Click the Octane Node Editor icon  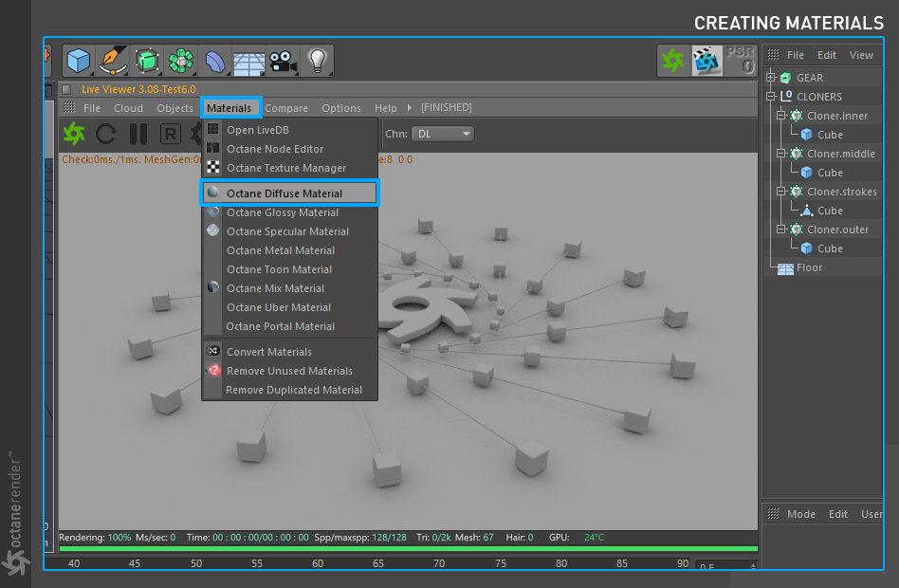212,148
